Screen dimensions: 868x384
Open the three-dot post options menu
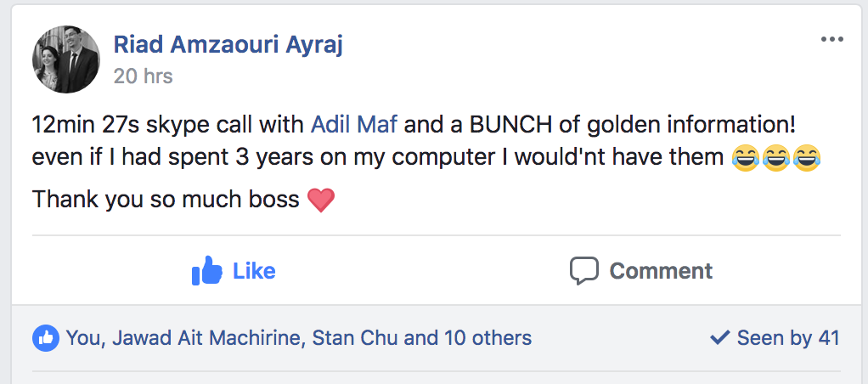coord(831,40)
